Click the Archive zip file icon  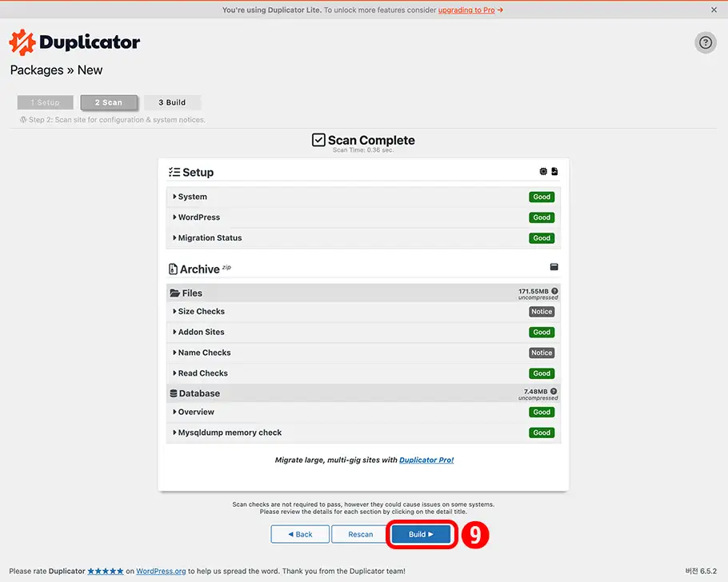(x=173, y=269)
